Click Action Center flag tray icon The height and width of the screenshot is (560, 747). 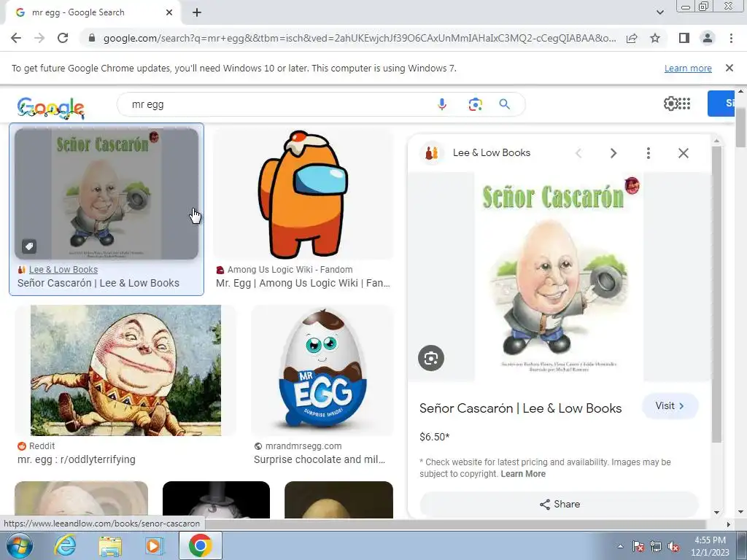(x=638, y=546)
